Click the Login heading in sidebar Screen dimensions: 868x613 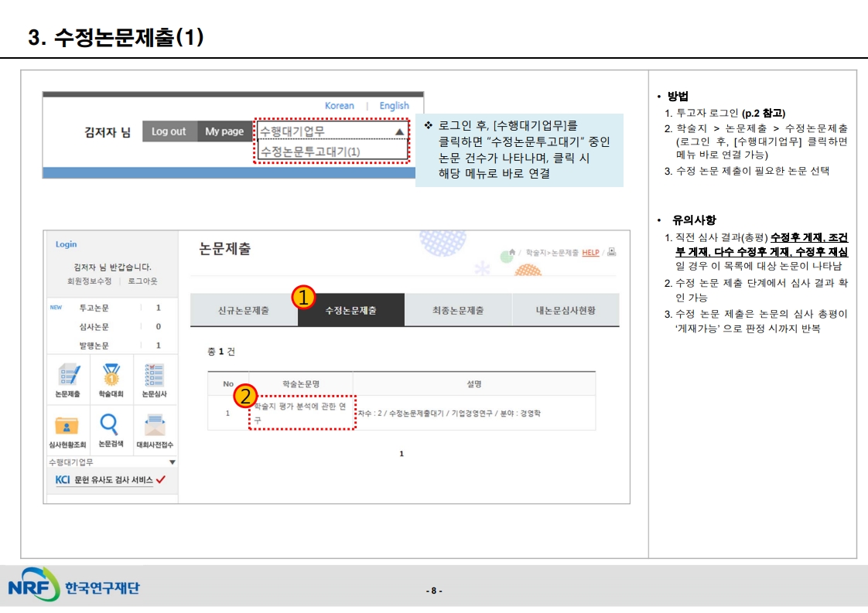(66, 244)
